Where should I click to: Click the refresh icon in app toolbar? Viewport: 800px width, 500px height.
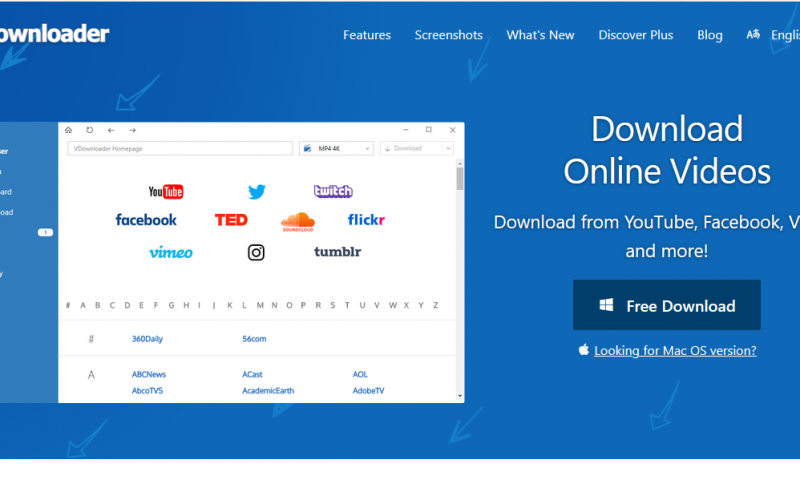click(90, 130)
